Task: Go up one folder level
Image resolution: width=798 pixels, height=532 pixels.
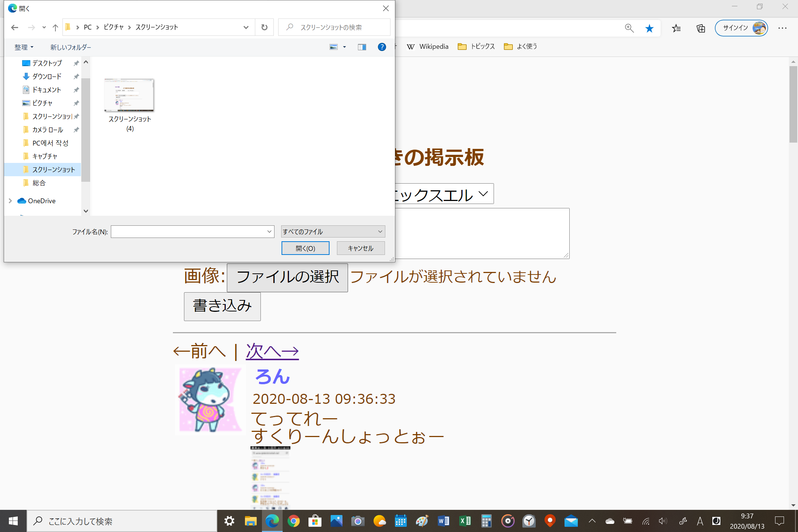Action: pos(55,27)
